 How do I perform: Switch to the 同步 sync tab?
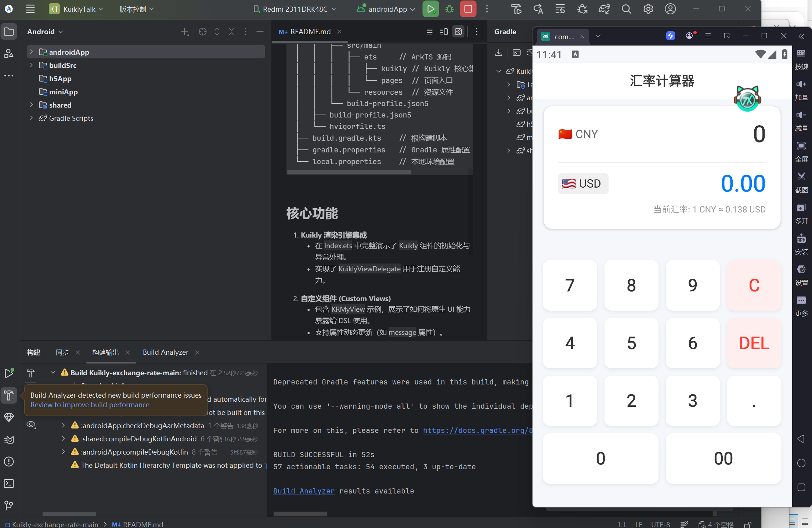[x=62, y=352]
